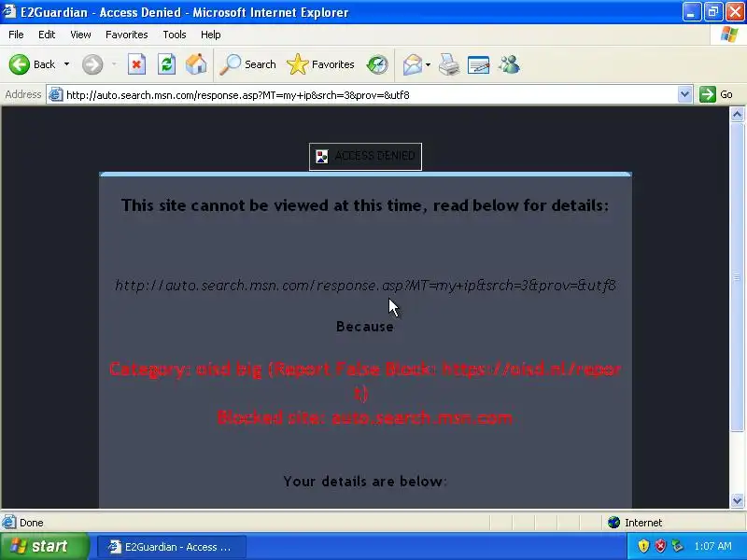Click the Windows flag throbber logo
This screenshot has width=747, height=560.
tap(729, 35)
